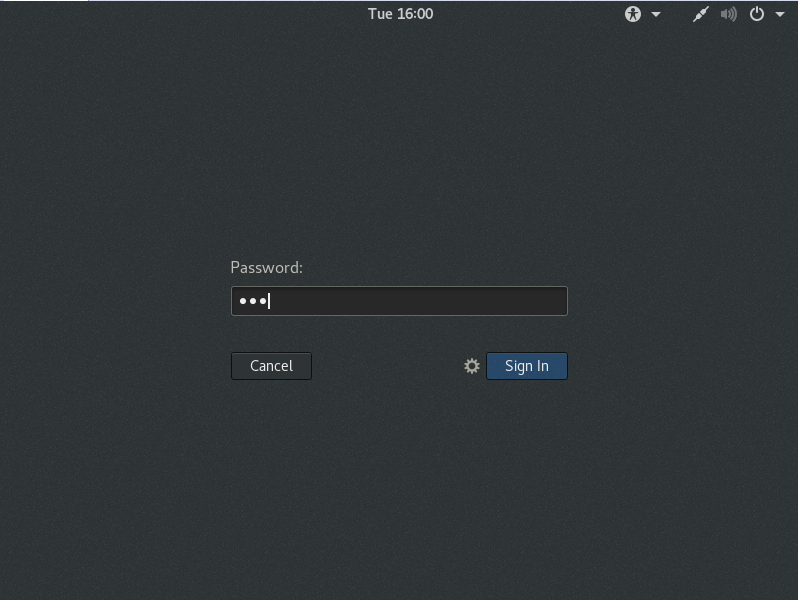Expand the system menu dropdown arrow

(780, 14)
